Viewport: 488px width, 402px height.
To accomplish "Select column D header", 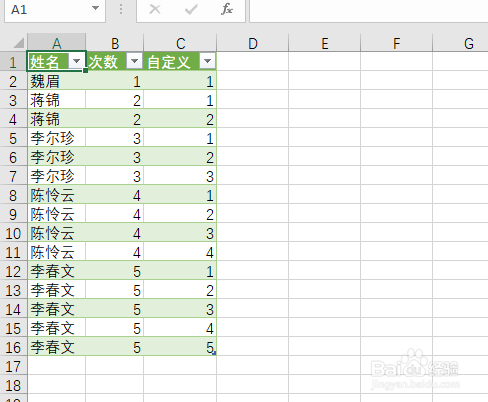I will [253, 43].
